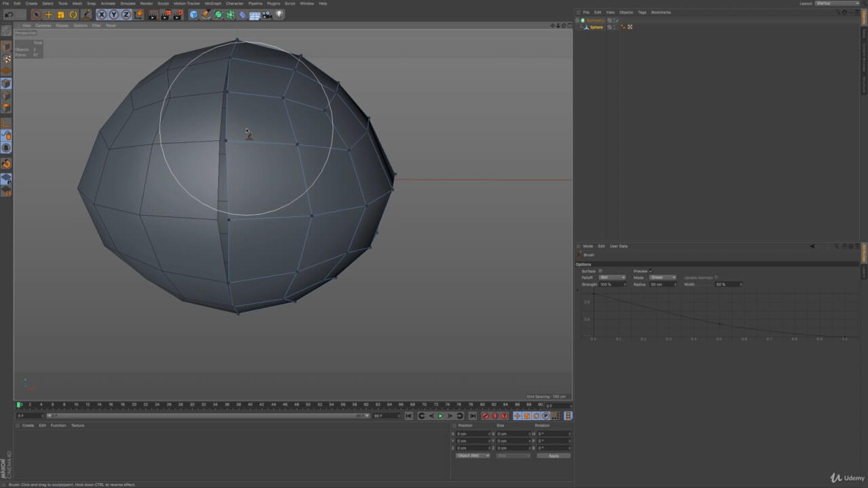Screen dimensions: 868x488
Task: Toggle the X axis lock
Action: click(102, 14)
